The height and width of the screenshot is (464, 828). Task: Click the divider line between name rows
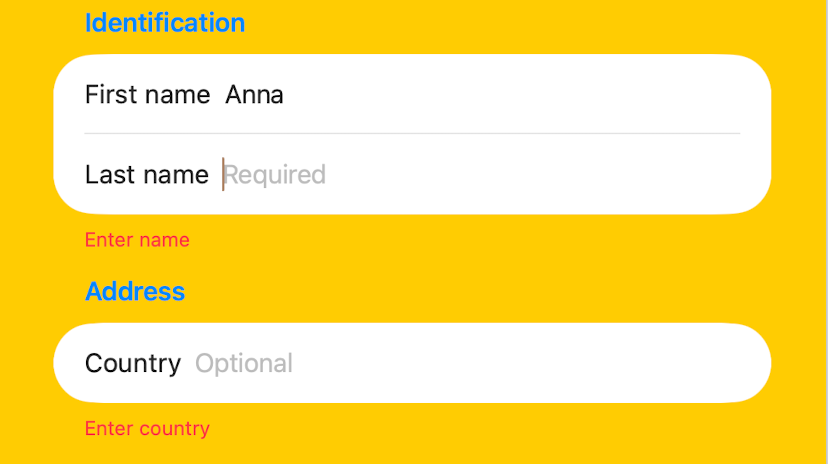(412, 134)
